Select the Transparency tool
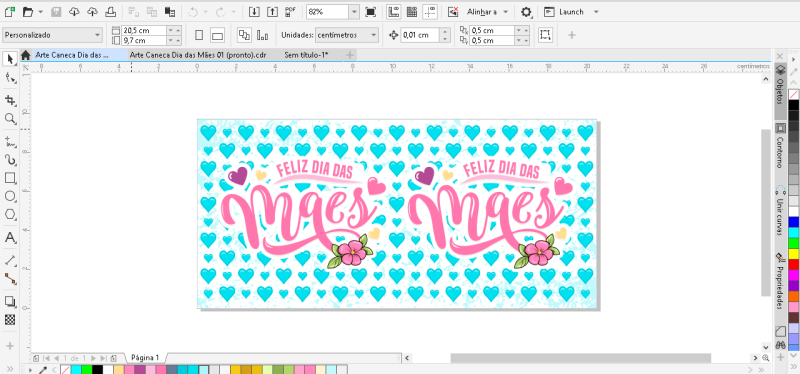800x374 pixels. [x=10, y=320]
